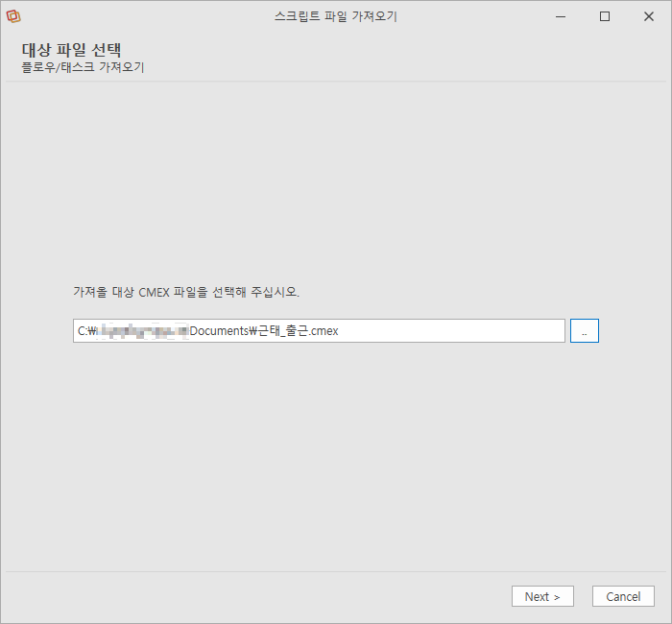Minimize the 스크립트 파일 가져오기 window
The width and height of the screenshot is (672, 624).
pyautogui.click(x=561, y=16)
